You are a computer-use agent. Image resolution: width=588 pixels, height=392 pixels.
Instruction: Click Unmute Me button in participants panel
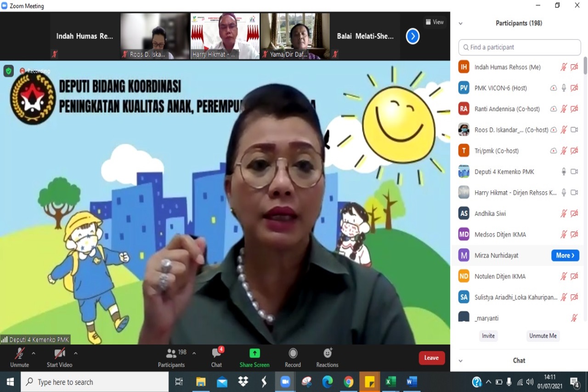(543, 336)
